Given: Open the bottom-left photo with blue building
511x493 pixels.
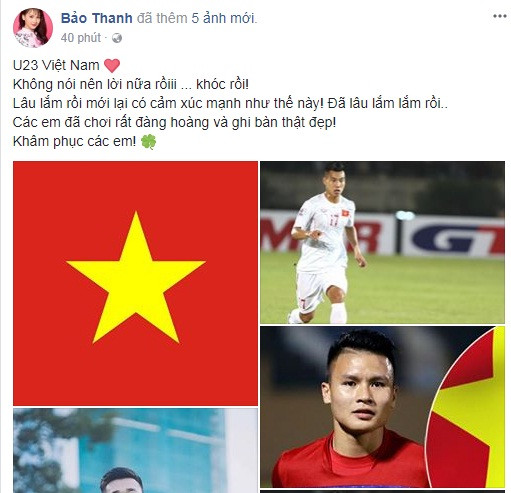Looking at the screenshot, I should [135, 451].
